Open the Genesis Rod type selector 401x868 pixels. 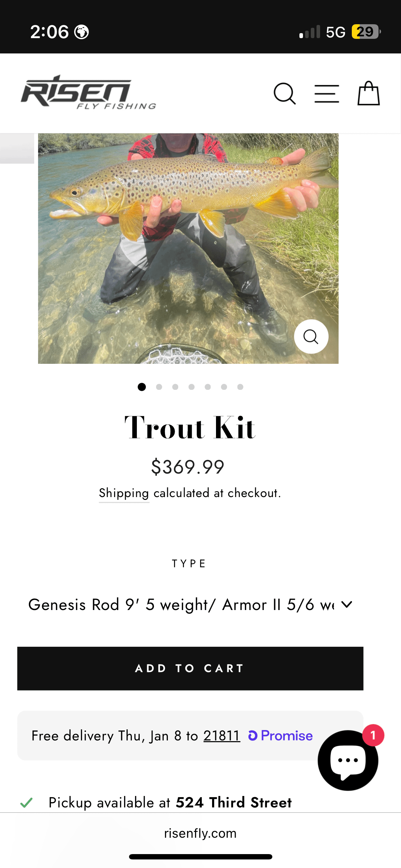[182, 605]
